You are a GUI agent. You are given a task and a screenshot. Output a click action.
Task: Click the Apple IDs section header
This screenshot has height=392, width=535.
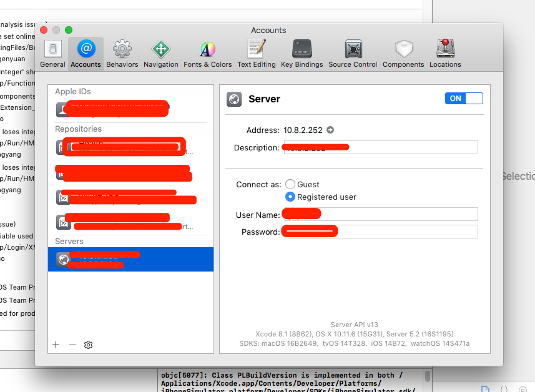tap(73, 91)
